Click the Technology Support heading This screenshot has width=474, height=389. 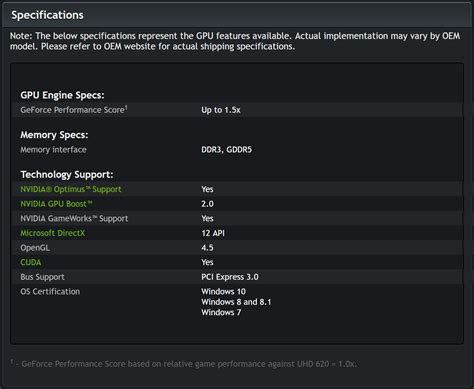click(67, 175)
